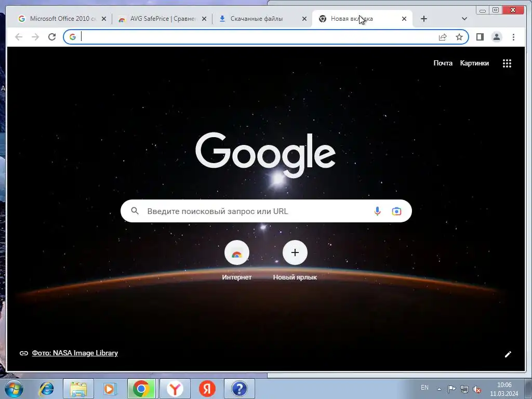Open Windows Explorer from taskbar

(x=78, y=389)
